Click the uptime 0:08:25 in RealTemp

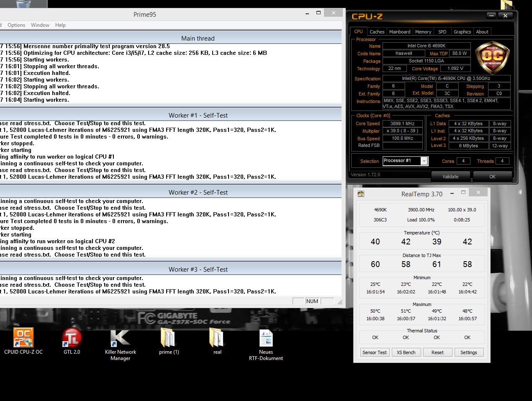pyautogui.click(x=462, y=220)
